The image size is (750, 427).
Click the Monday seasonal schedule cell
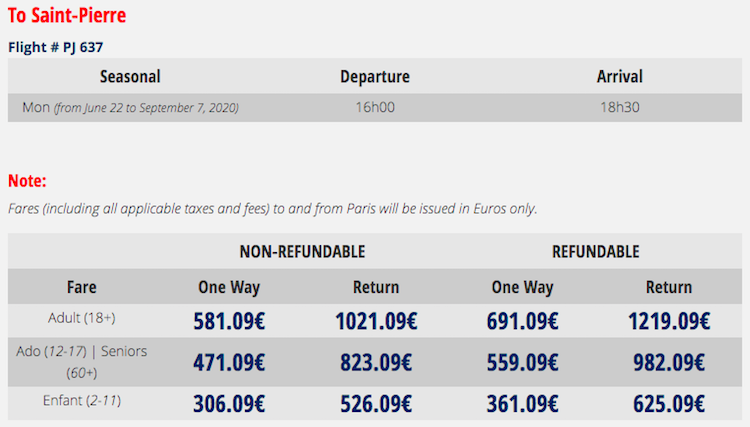(x=130, y=107)
